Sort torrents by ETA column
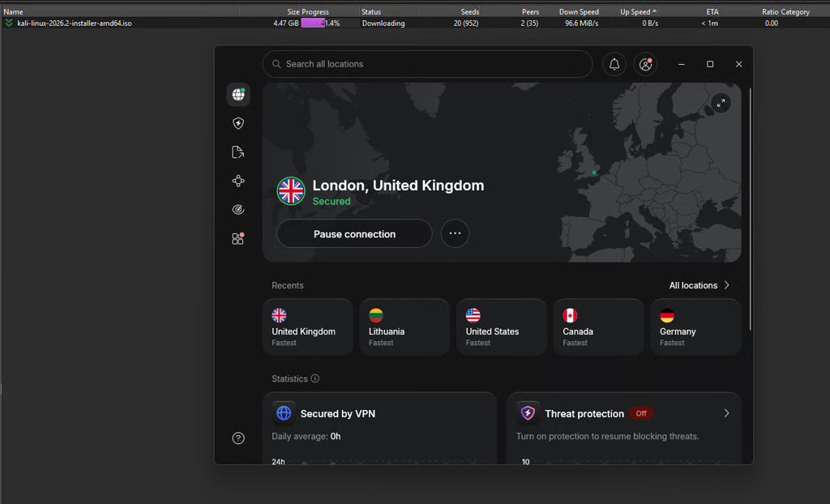The width and height of the screenshot is (830, 504). click(x=712, y=11)
